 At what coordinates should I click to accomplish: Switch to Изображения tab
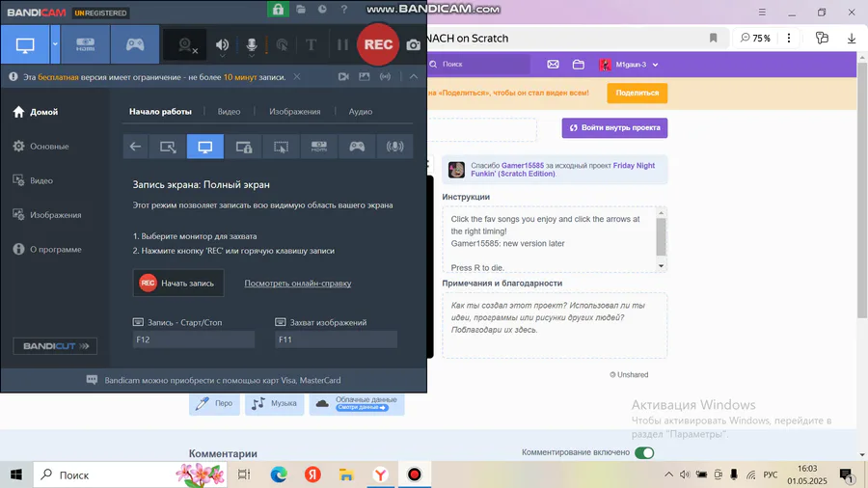(294, 111)
